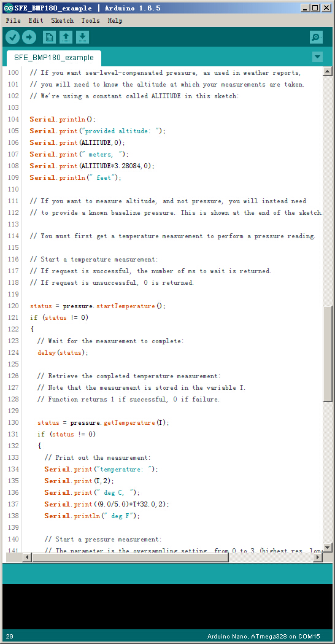The image size is (335, 644).
Task: Click the comment on line 127 about variable T
Action: [x=141, y=387]
